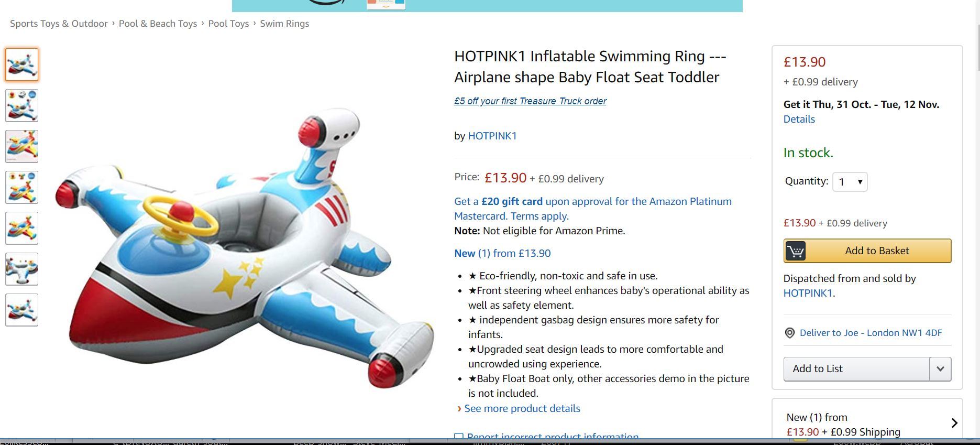The image size is (980, 445).
Task: Open the Quantity dropdown
Action: pos(850,182)
